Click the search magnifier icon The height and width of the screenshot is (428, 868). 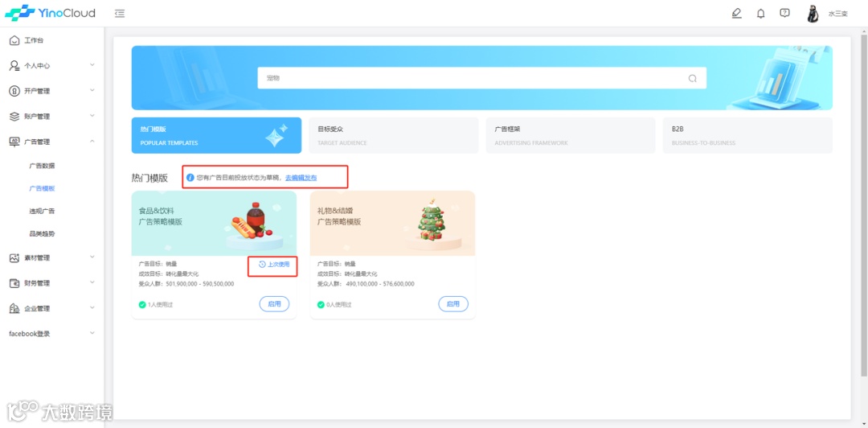tap(692, 78)
